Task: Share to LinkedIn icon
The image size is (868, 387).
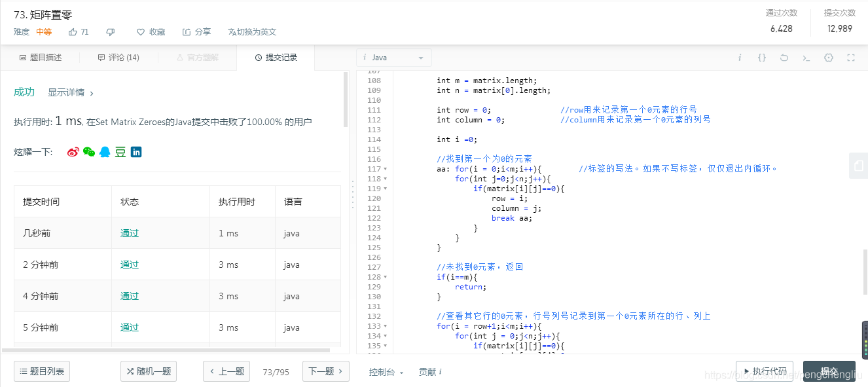Action: tap(136, 152)
